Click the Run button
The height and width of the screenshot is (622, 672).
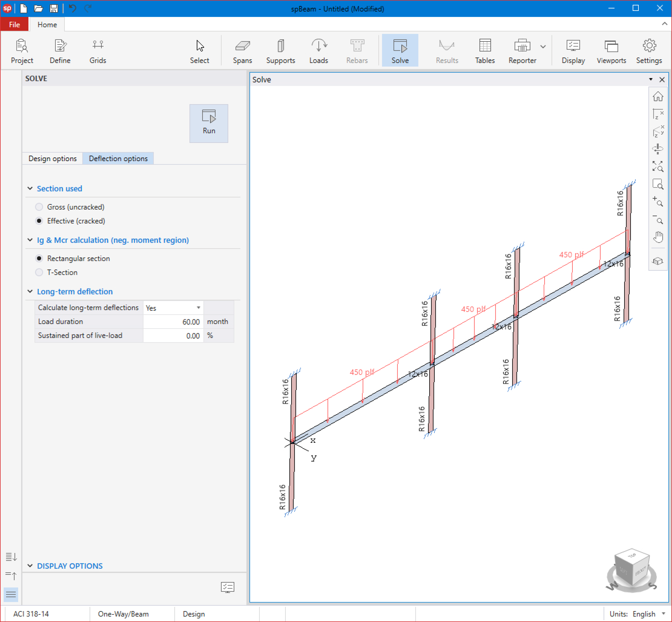[209, 123]
